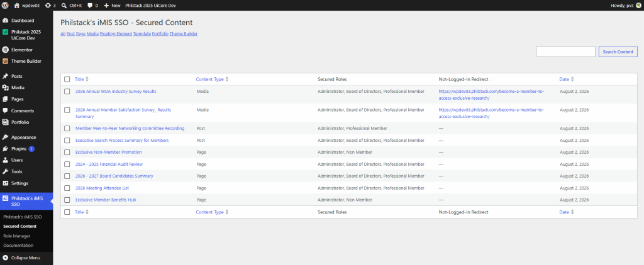Sort by Content Type in the header row
The width and height of the screenshot is (644, 265).
(x=212, y=79)
